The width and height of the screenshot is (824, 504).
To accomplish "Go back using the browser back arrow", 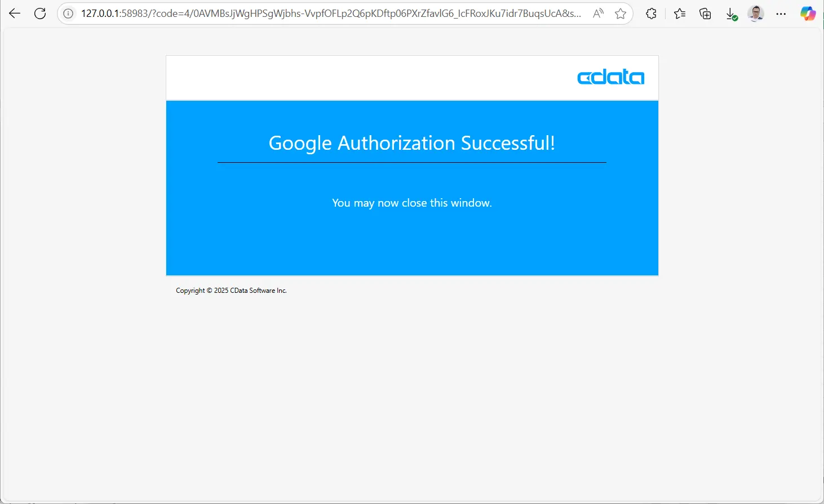I will [x=15, y=14].
